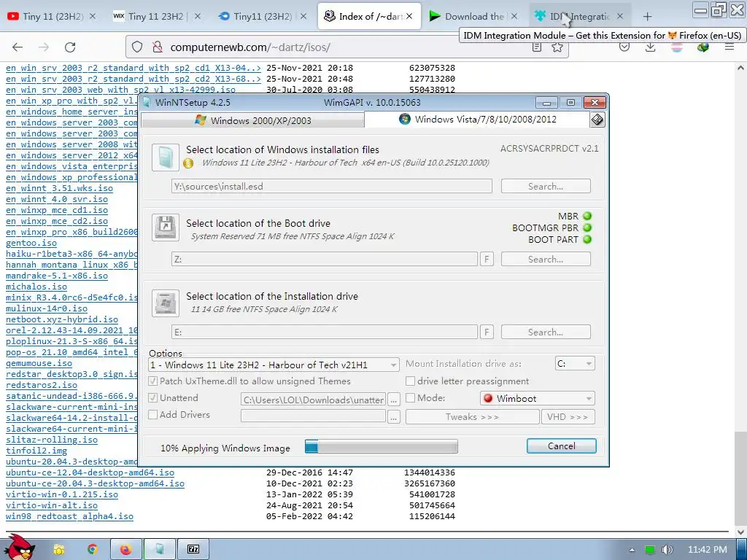
Task: Click the MBR green status light
Action: (587, 216)
